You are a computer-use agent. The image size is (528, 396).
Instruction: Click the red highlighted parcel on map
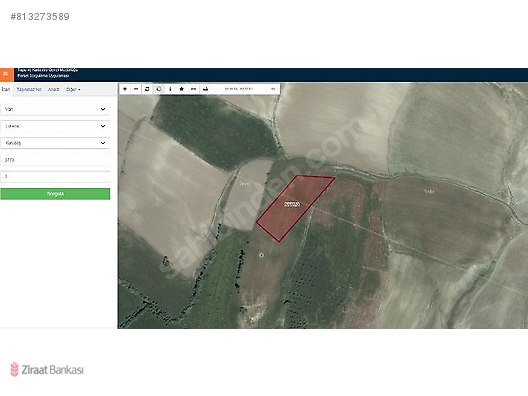[294, 206]
